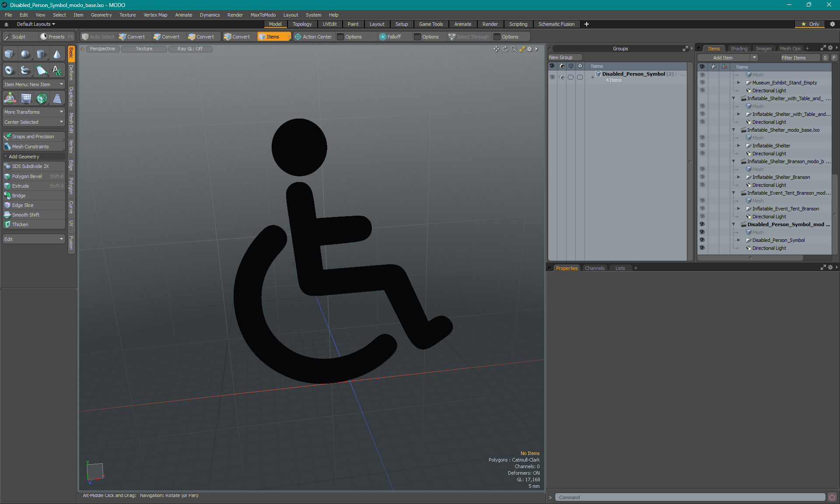
Task: Expand the Disabled_Person_Symbol folder item
Action: coord(739,240)
